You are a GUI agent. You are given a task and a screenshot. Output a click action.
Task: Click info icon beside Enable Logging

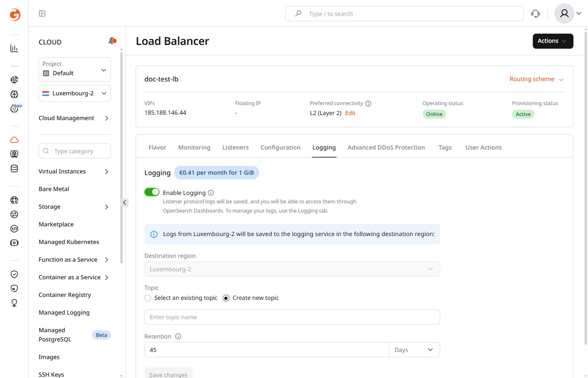click(211, 193)
